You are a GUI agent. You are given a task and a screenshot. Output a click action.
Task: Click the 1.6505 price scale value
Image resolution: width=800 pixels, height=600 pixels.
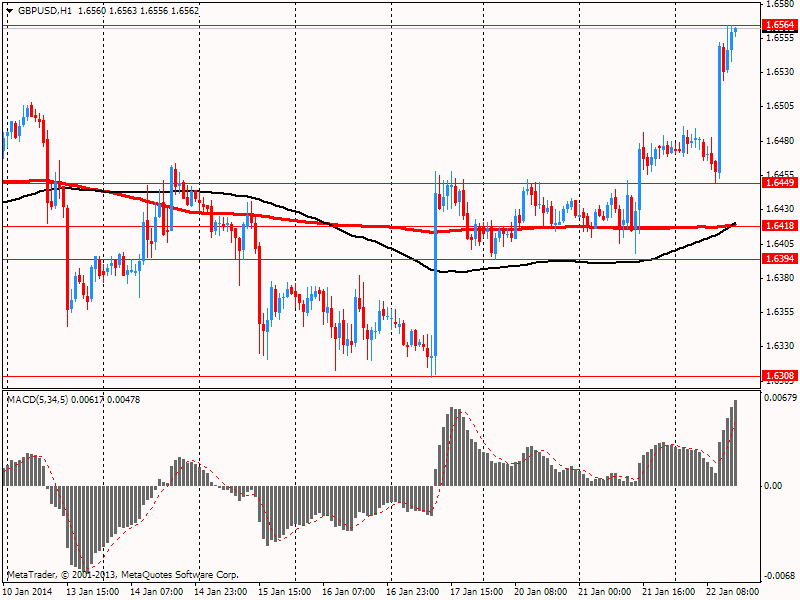point(780,106)
